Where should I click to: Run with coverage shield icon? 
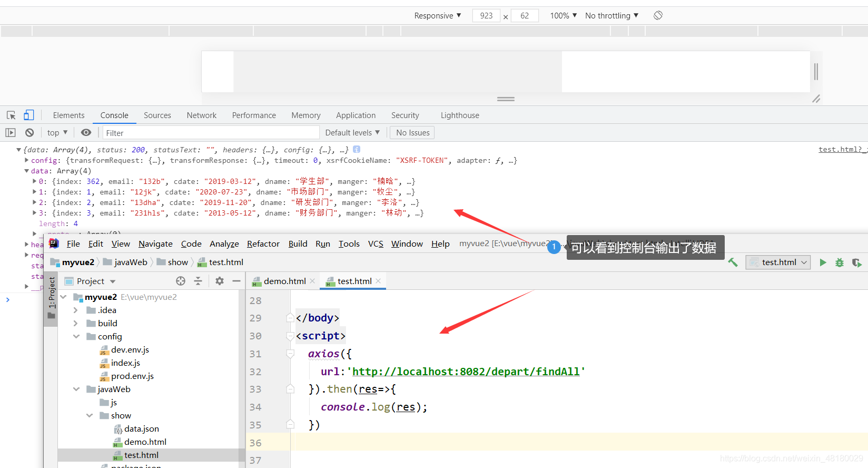tap(857, 262)
